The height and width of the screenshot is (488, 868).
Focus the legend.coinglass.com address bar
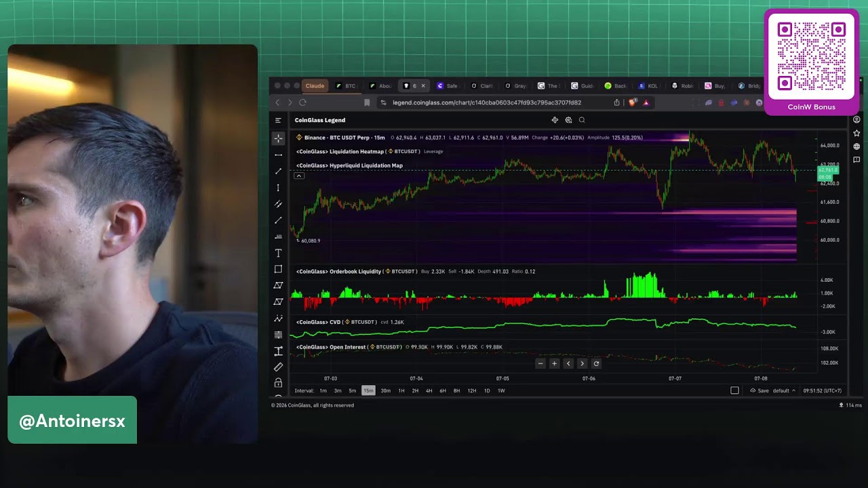click(486, 103)
